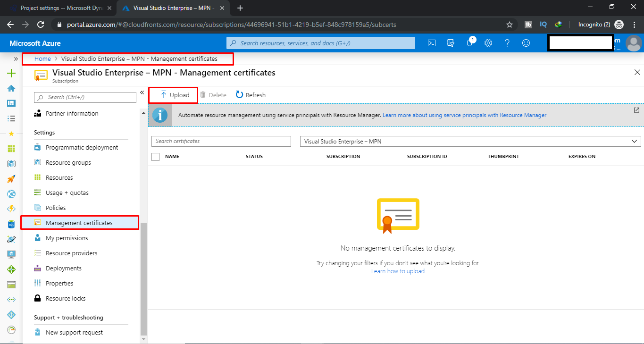Follow Learn how to upload link

(398, 271)
